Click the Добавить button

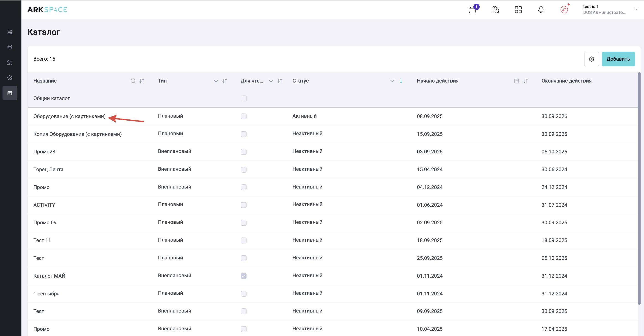tap(618, 59)
